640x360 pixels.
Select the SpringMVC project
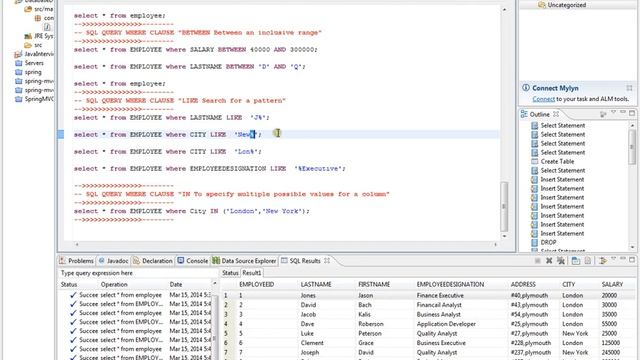point(39,99)
